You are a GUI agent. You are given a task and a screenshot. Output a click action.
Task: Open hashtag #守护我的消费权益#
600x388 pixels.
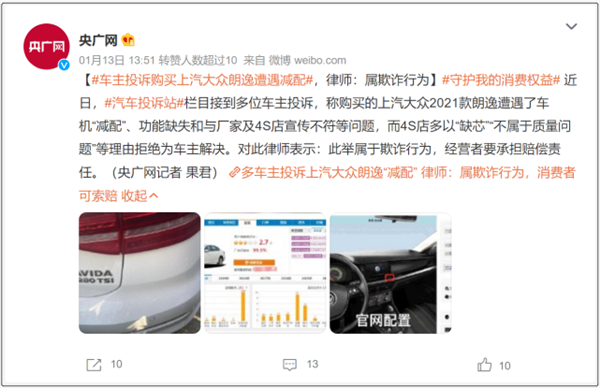(501, 80)
